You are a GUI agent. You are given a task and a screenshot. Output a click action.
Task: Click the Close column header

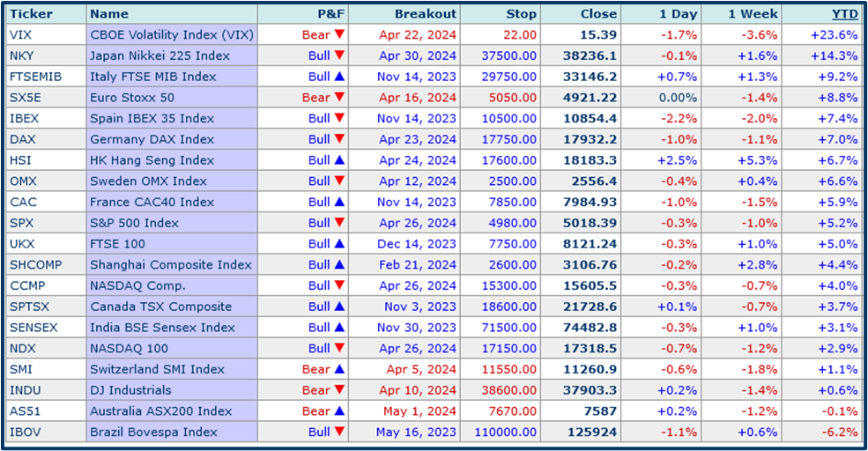click(x=598, y=14)
